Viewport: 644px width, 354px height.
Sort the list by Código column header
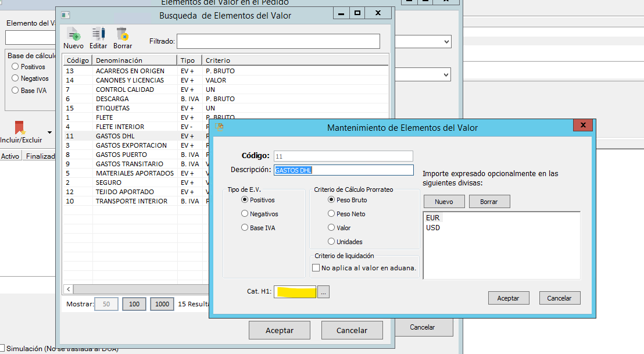[77, 60]
